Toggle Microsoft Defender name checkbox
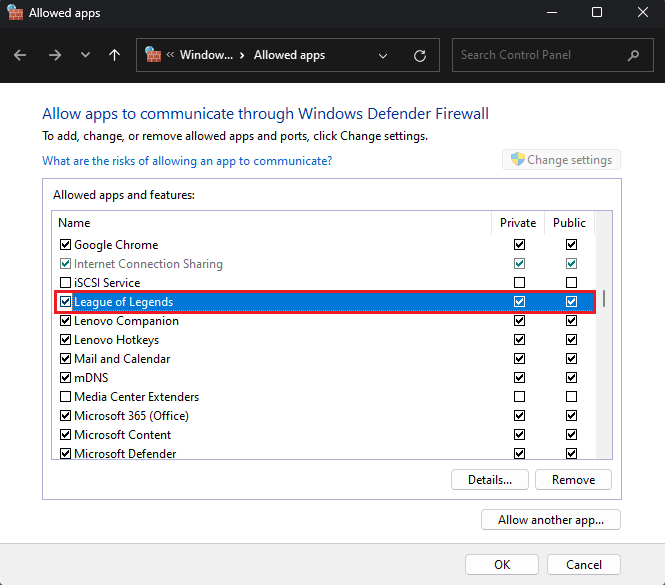The image size is (665, 585). [x=65, y=453]
